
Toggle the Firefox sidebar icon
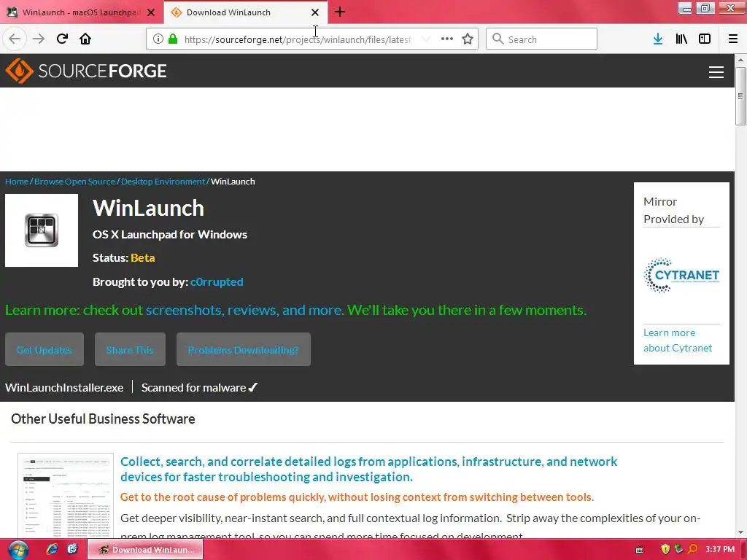(705, 39)
